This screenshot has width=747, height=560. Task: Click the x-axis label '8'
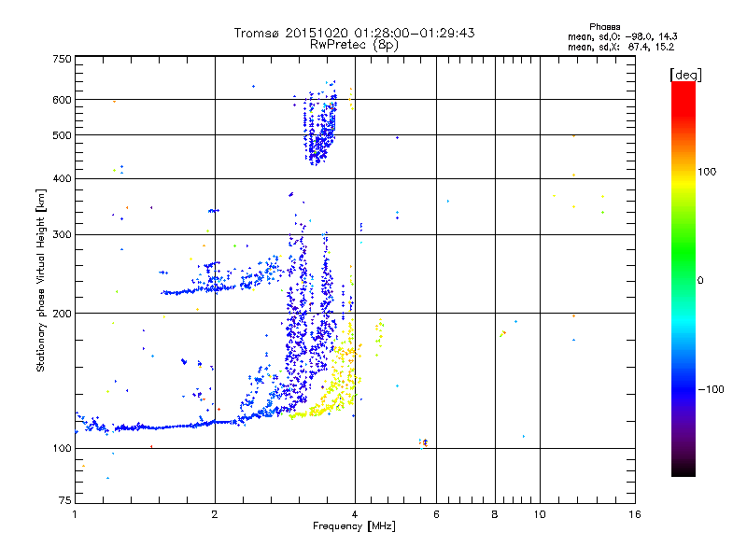[495, 514]
